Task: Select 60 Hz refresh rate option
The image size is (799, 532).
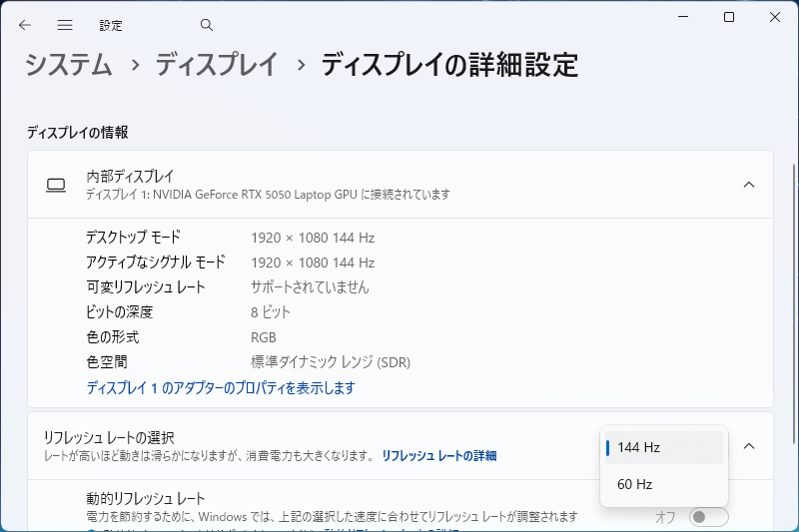Action: click(664, 484)
